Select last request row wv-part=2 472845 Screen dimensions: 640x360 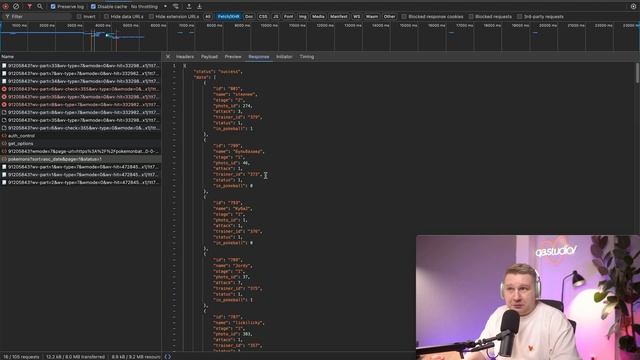[x=80, y=182]
